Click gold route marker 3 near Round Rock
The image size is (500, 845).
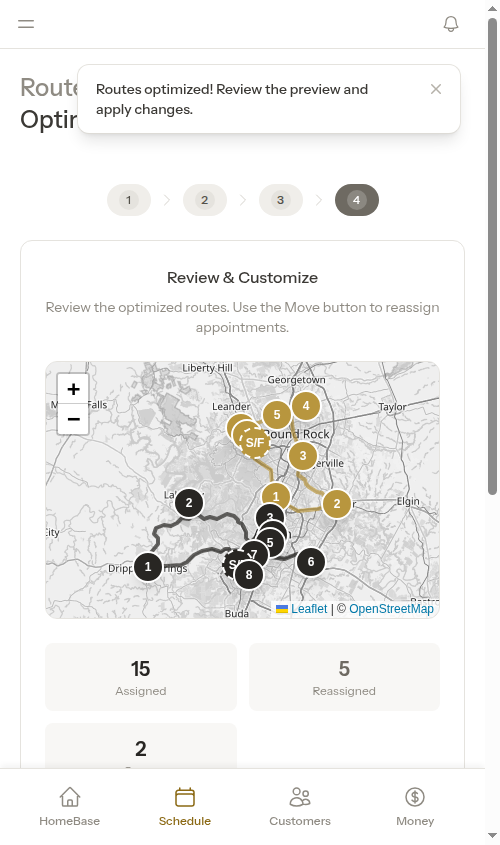point(303,456)
